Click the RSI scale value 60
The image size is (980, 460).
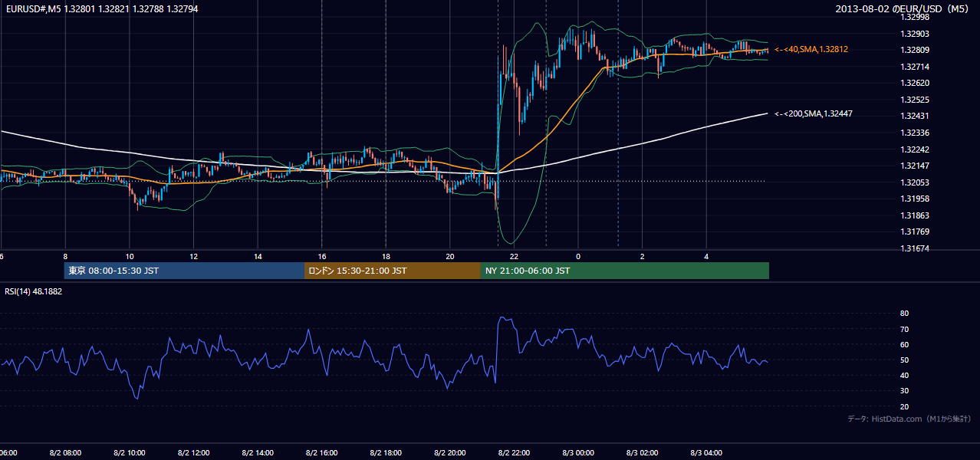click(904, 344)
